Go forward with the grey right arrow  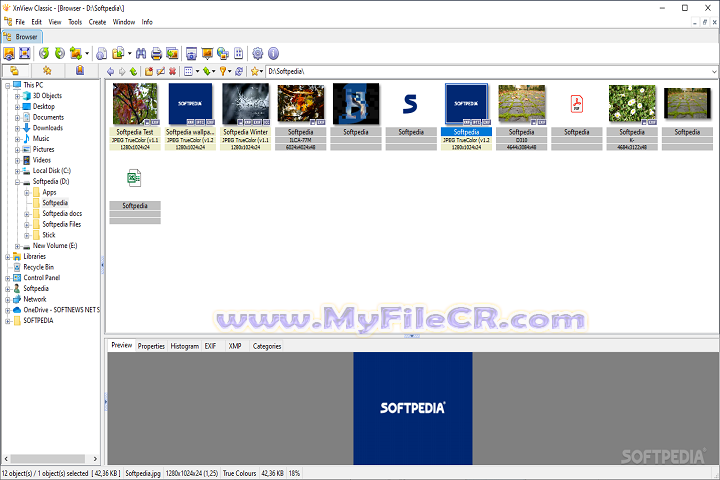122,71
